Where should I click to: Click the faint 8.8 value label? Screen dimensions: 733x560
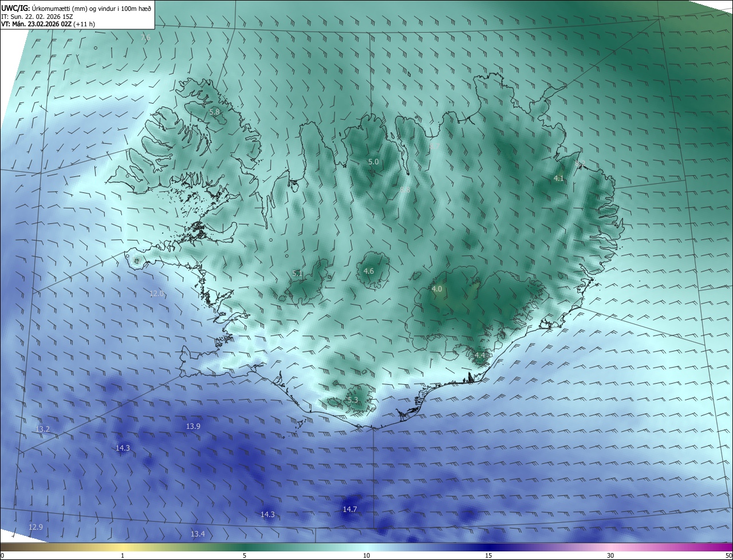click(x=405, y=190)
